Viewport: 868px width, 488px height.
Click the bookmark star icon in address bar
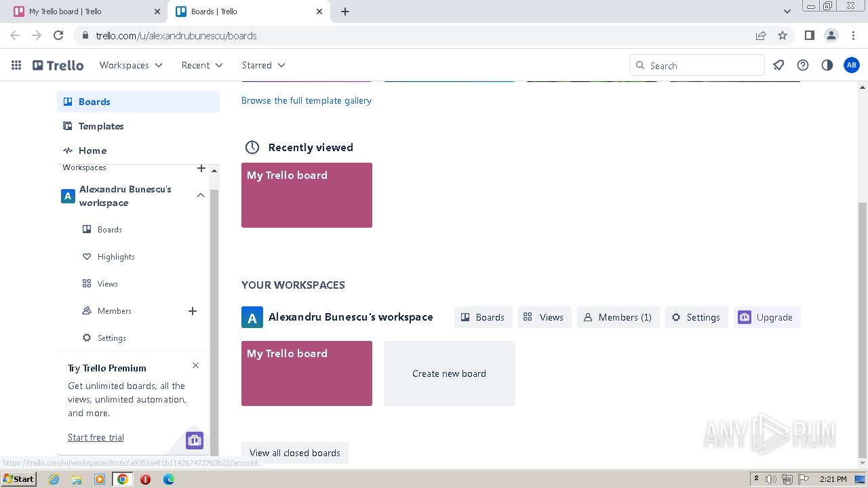783,35
